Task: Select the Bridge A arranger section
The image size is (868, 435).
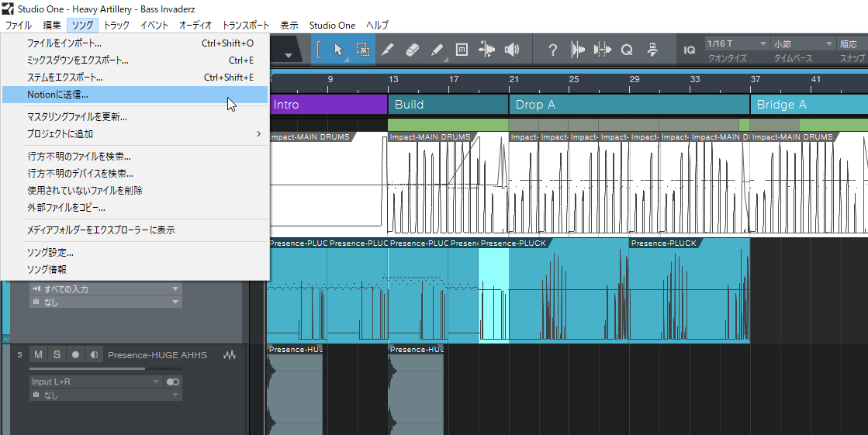Action: point(809,105)
